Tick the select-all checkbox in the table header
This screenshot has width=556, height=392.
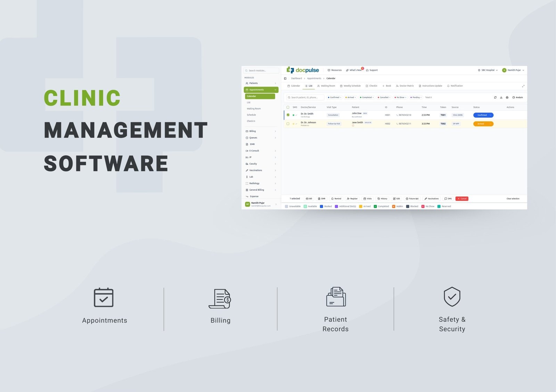(x=288, y=107)
